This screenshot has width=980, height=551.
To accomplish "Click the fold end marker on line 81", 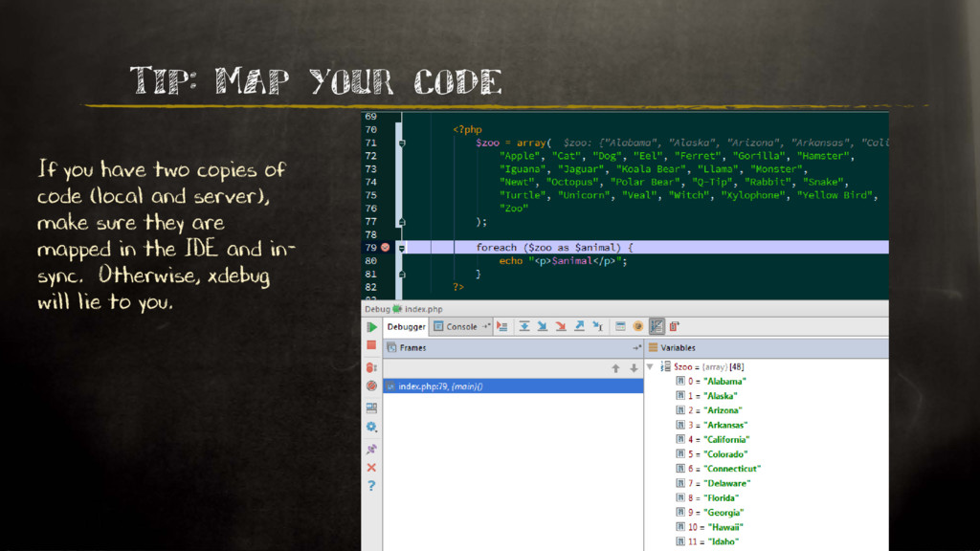I will coord(402,275).
